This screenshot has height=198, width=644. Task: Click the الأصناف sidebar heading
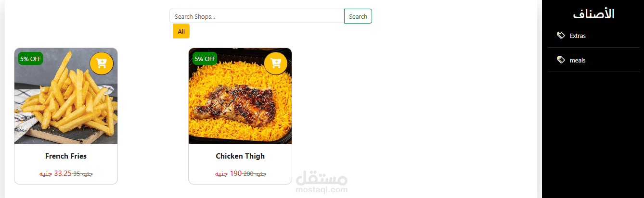[x=594, y=13]
